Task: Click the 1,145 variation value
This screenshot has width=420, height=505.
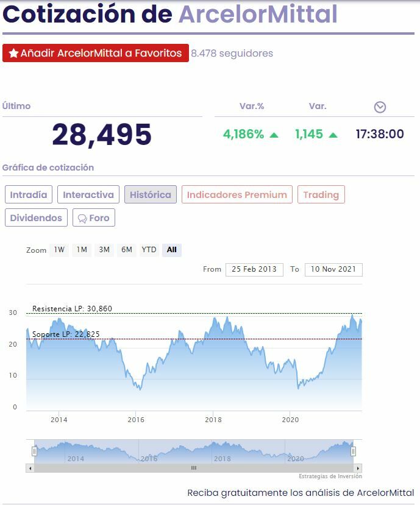Action: pyautogui.click(x=309, y=134)
